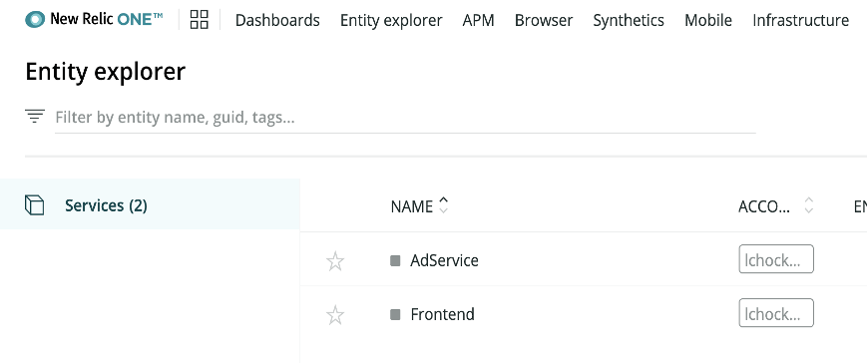The width and height of the screenshot is (868, 363).
Task: Open the AdService entity link
Action: (x=445, y=260)
